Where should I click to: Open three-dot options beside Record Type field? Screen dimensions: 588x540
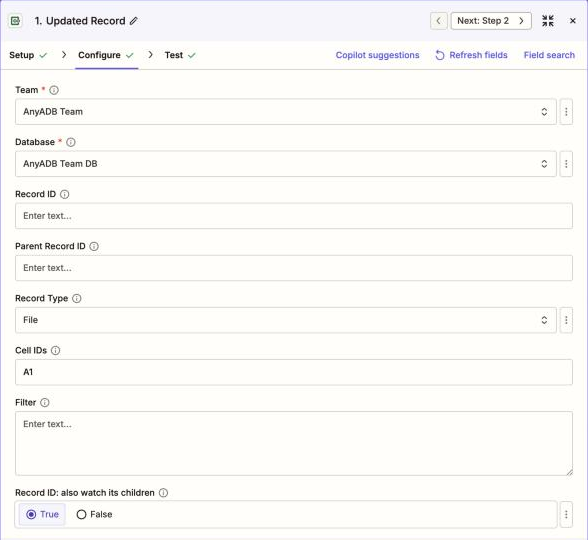point(566,320)
